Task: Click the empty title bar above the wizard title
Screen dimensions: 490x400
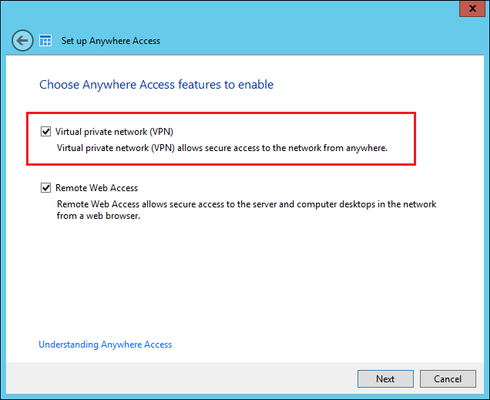Action: 233,13
